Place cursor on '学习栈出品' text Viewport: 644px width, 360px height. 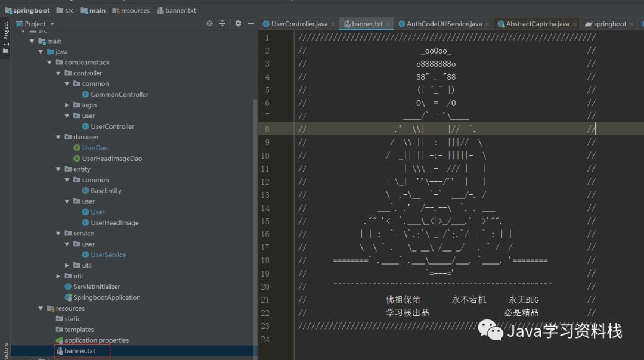coord(407,313)
